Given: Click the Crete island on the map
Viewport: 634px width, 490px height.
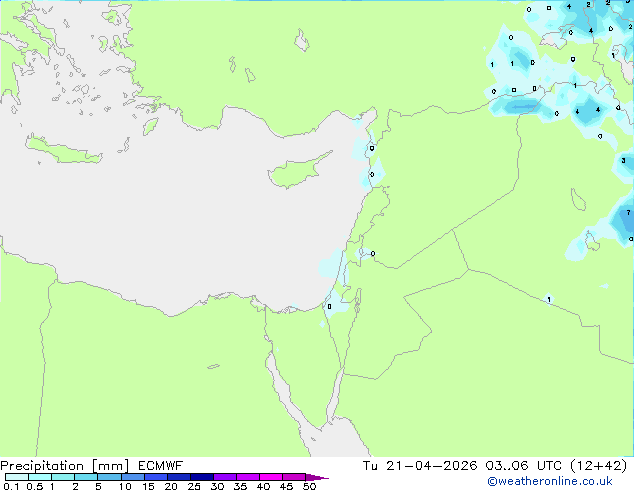Looking at the screenshot, I should coord(63,150).
